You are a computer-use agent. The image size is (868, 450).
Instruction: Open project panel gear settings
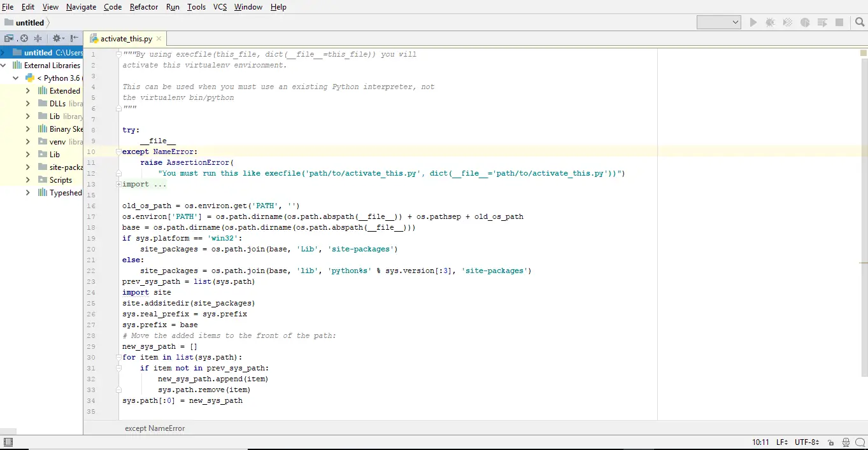pos(58,38)
